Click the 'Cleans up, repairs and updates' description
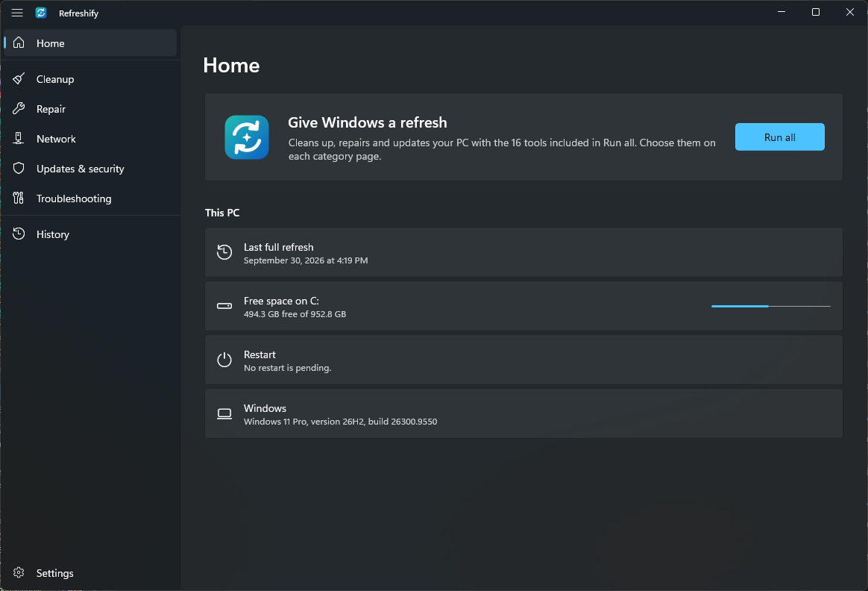This screenshot has height=591, width=868. [x=502, y=149]
